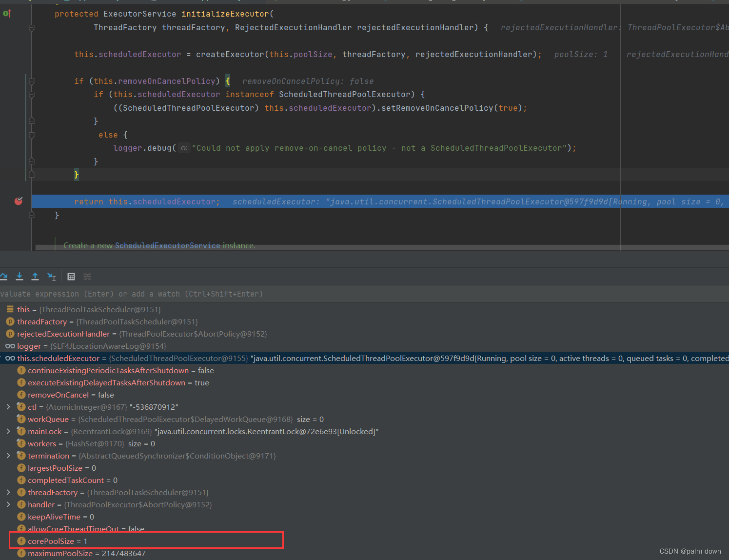Click the field icon of keepAliveTime
Image resolution: width=729 pixels, height=560 pixels.
21,517
